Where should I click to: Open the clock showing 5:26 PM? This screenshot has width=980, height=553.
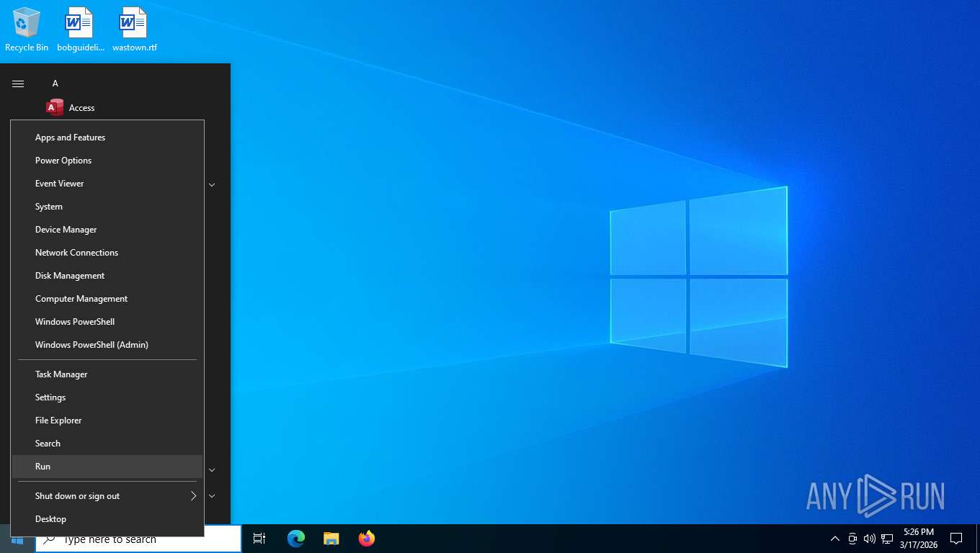point(919,539)
